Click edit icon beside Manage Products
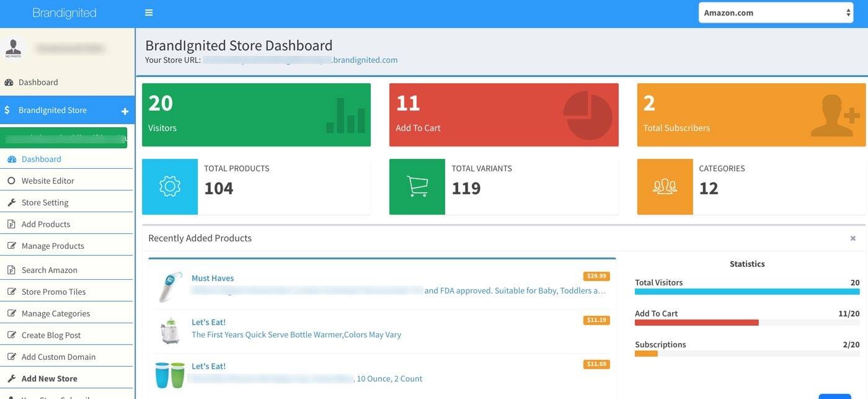Image resolution: width=868 pixels, height=399 pixels. click(x=11, y=246)
